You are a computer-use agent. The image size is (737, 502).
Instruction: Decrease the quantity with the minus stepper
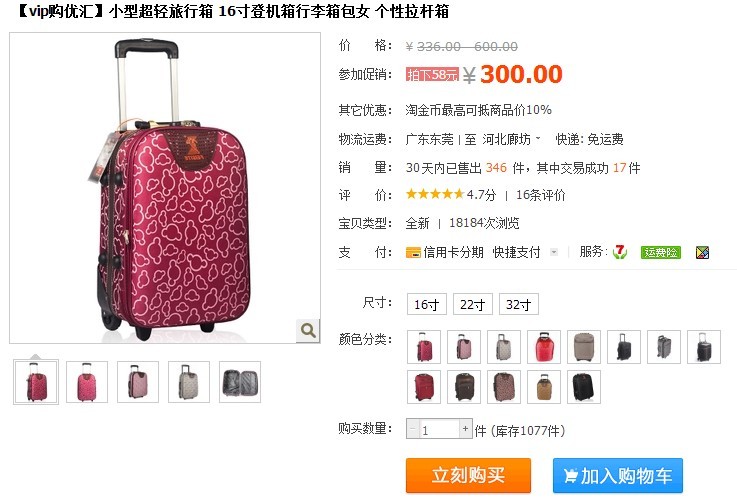[413, 429]
